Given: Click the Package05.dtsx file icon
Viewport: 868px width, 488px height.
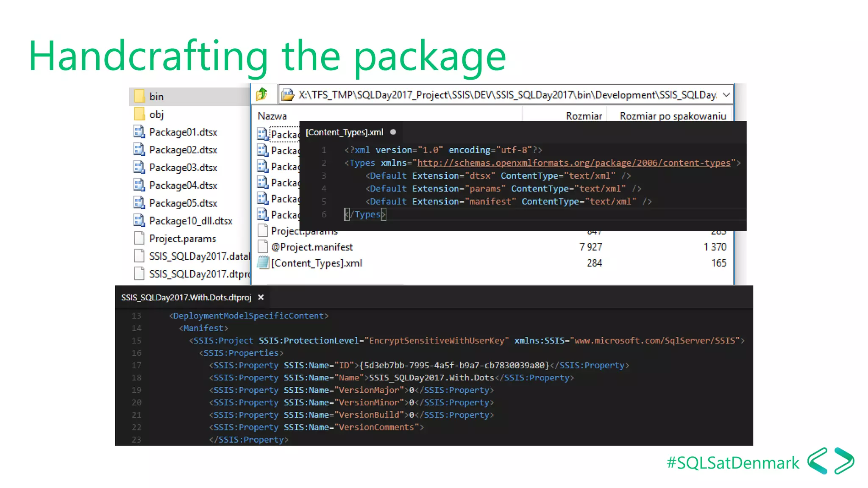Looking at the screenshot, I should [x=139, y=203].
